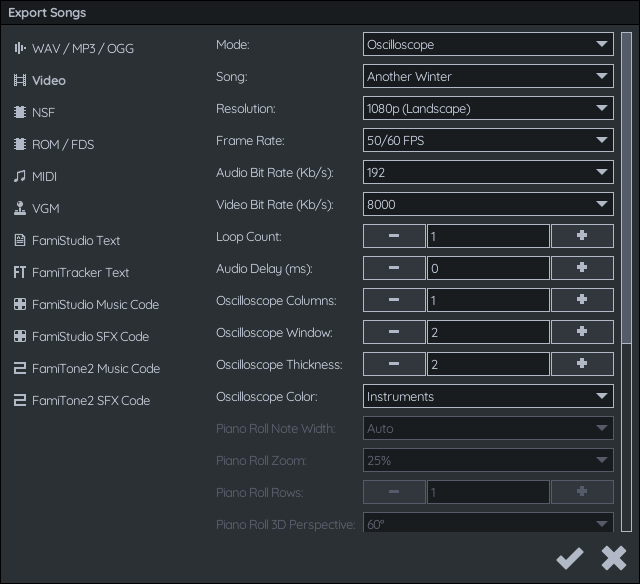Image resolution: width=640 pixels, height=584 pixels.
Task: Click the MIDI music note icon
Action: pos(20,176)
